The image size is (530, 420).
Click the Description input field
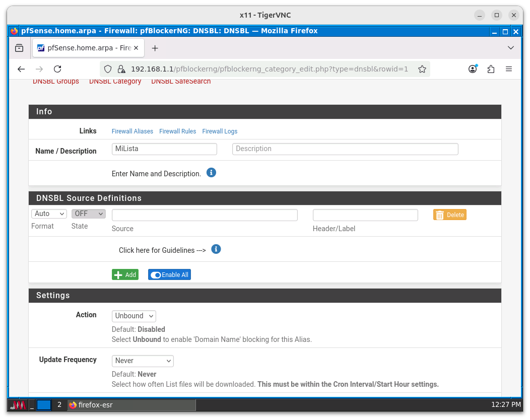pos(345,149)
